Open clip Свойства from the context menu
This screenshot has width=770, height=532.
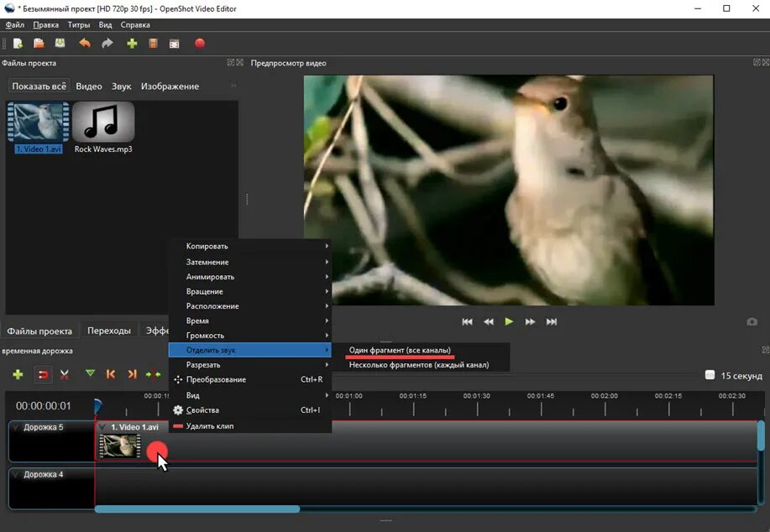[x=250, y=409]
